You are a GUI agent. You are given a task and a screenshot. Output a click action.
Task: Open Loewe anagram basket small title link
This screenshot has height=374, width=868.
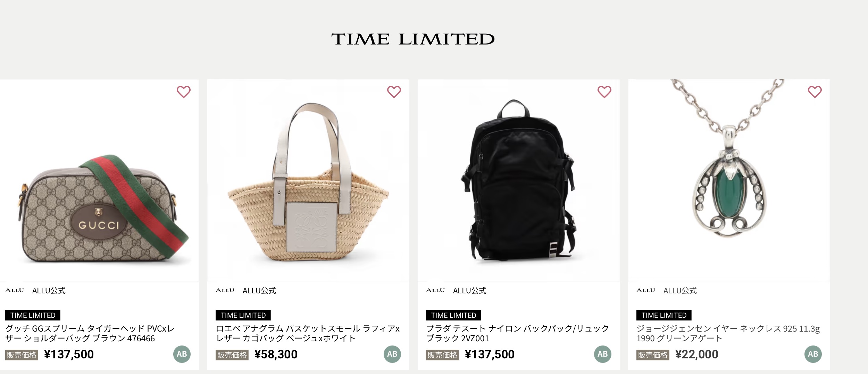308,333
